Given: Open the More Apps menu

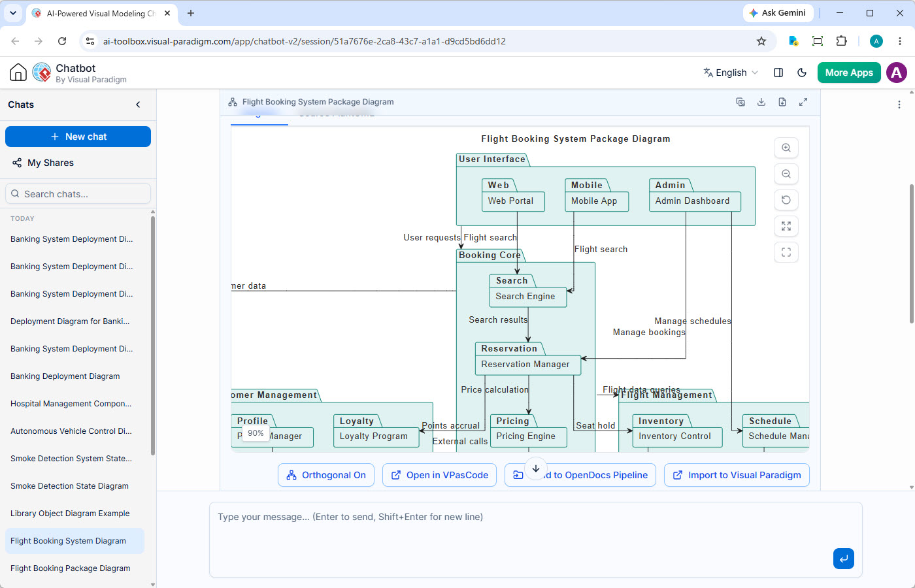Looking at the screenshot, I should 849,73.
